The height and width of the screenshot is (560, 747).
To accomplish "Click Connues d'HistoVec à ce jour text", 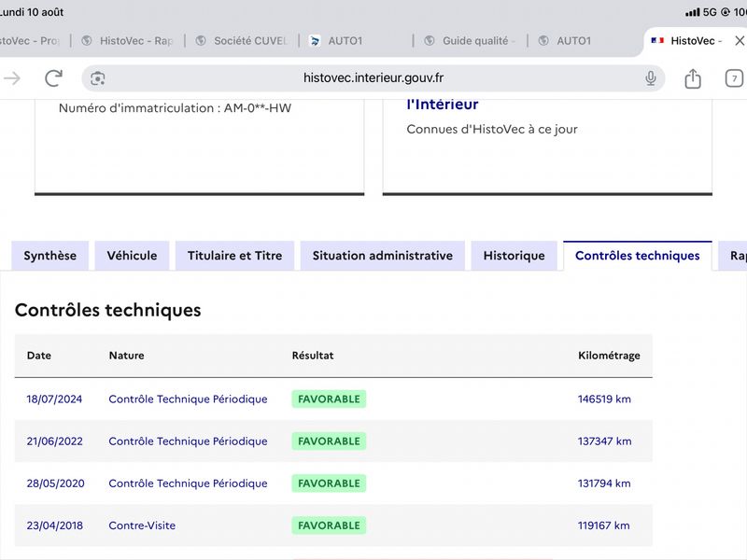I will tap(492, 130).
